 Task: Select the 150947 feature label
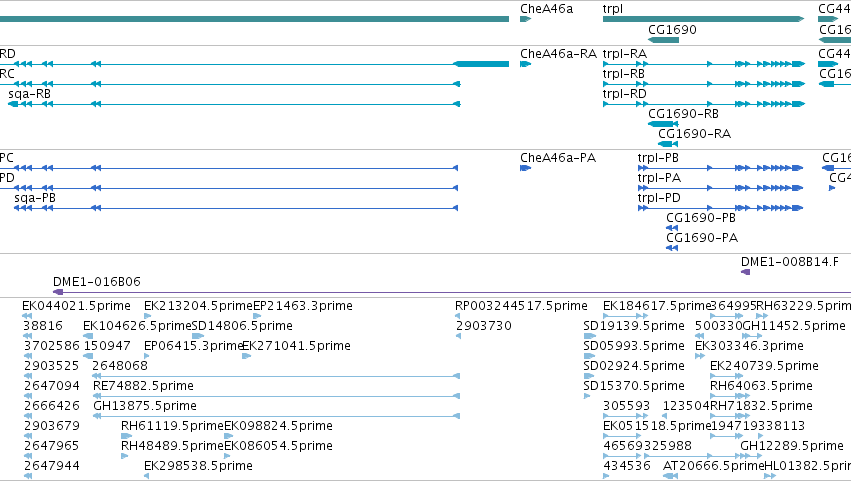pos(107,346)
